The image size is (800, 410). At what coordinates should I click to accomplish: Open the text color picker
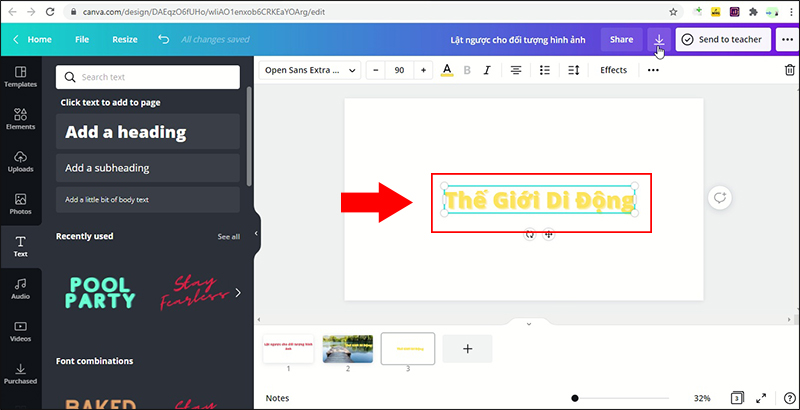(447, 70)
